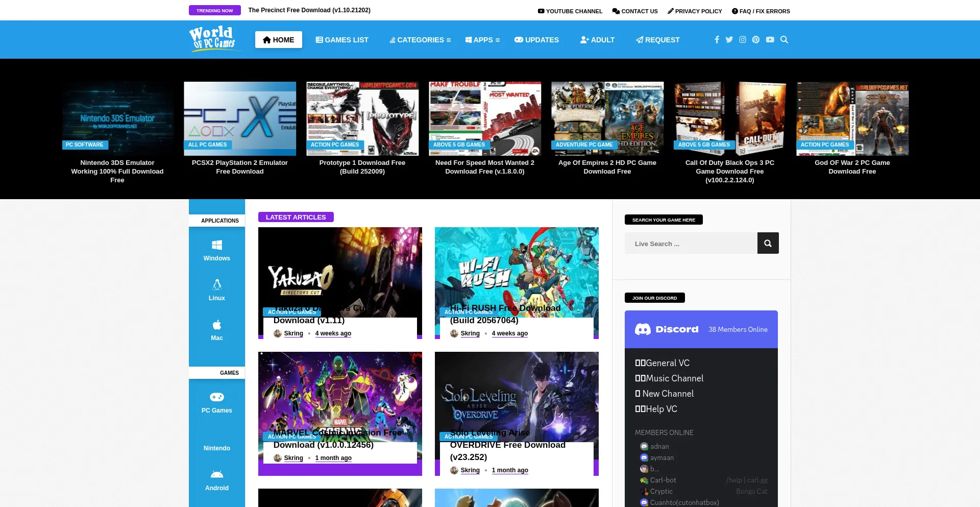Expand the CATEGORIES dropdown menu
The image size is (980, 507).
pos(420,40)
